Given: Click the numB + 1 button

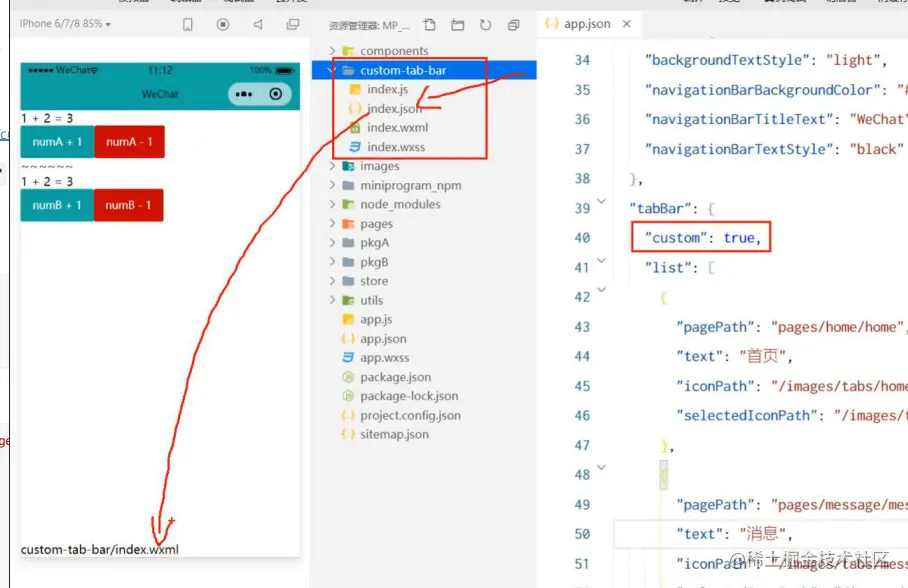Looking at the screenshot, I should (57, 205).
